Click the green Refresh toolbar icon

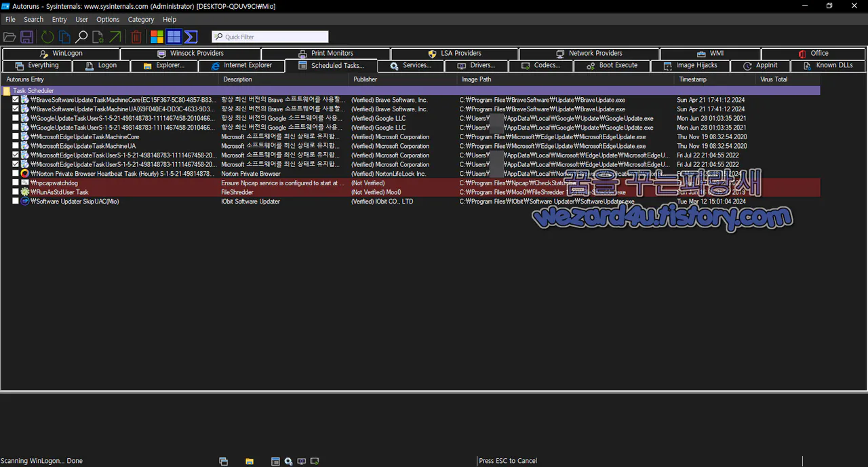[47, 37]
